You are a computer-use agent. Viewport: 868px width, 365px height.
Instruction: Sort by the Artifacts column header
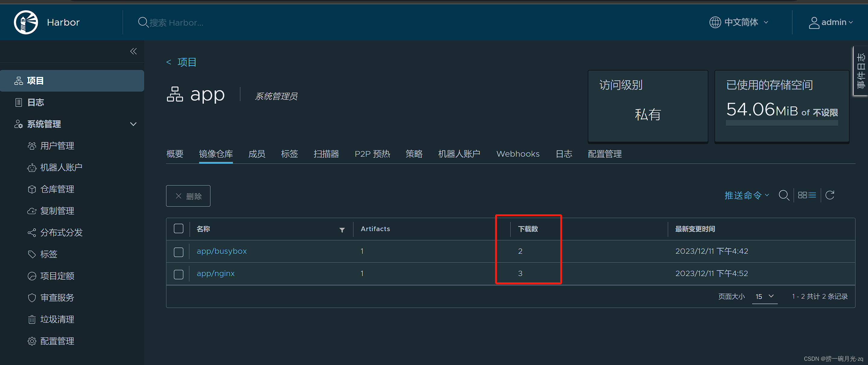click(x=375, y=229)
